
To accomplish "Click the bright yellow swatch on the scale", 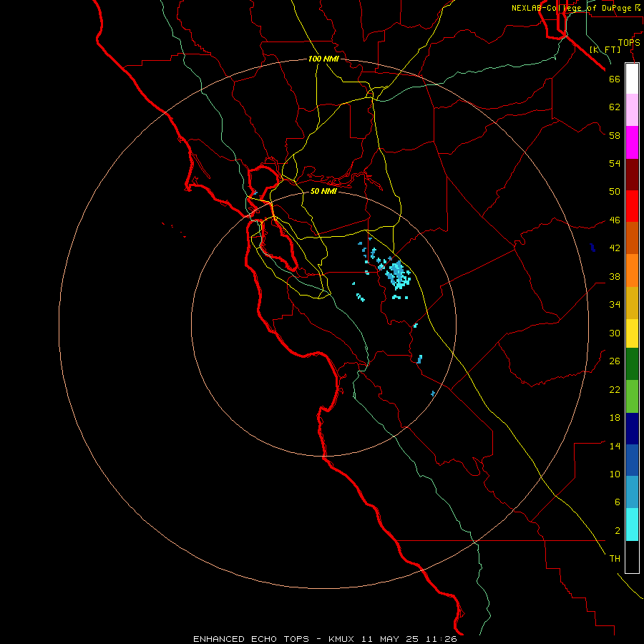I will click(x=632, y=333).
